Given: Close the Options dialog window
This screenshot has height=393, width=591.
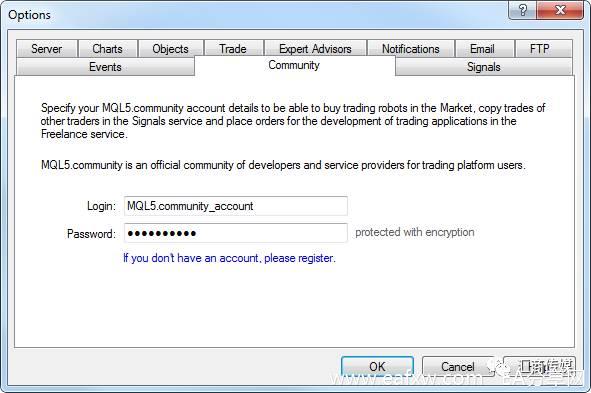Looking at the screenshot, I should 560,10.
